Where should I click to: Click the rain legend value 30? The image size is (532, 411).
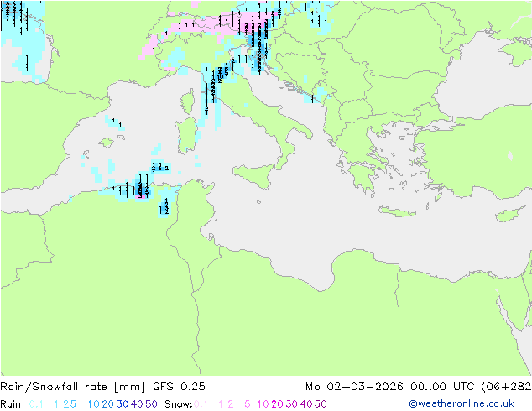click(123, 404)
